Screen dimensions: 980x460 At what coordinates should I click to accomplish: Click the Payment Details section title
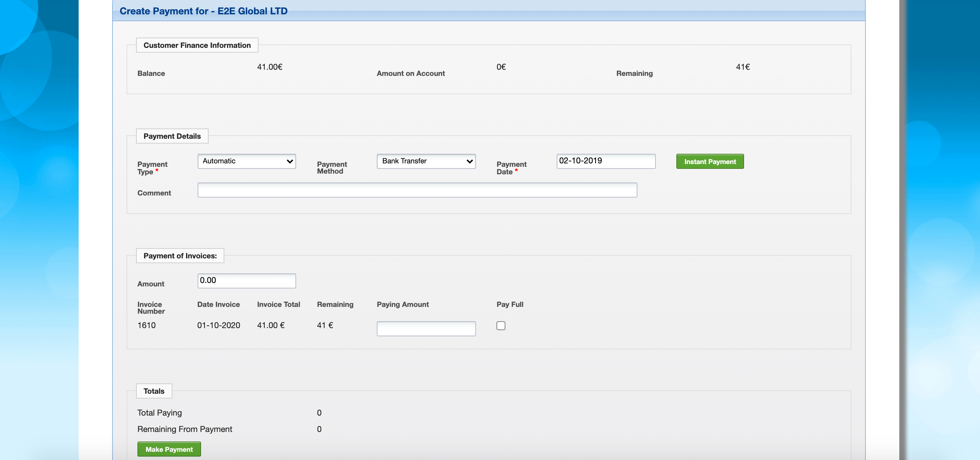[x=172, y=136]
